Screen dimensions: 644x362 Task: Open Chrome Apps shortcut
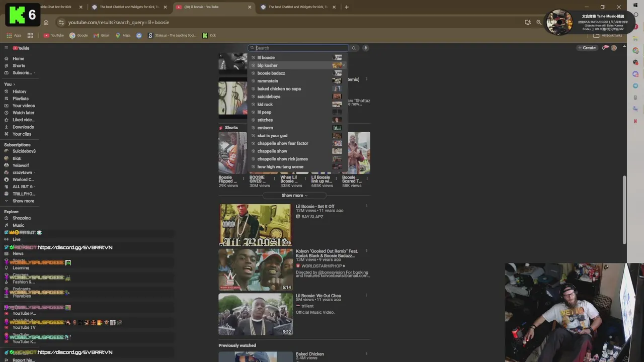14,36
